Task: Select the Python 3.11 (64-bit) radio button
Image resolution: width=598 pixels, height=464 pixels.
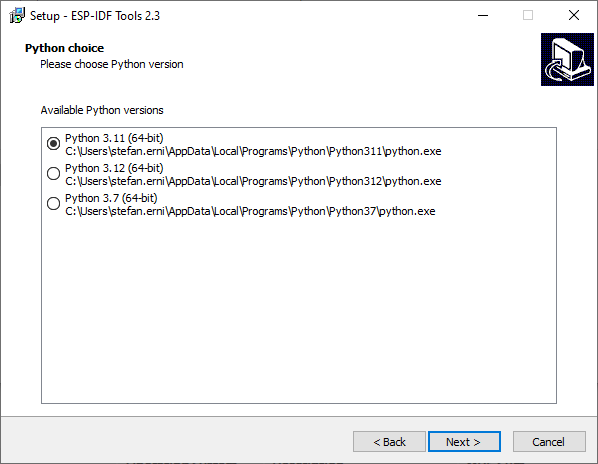Action: [53, 144]
